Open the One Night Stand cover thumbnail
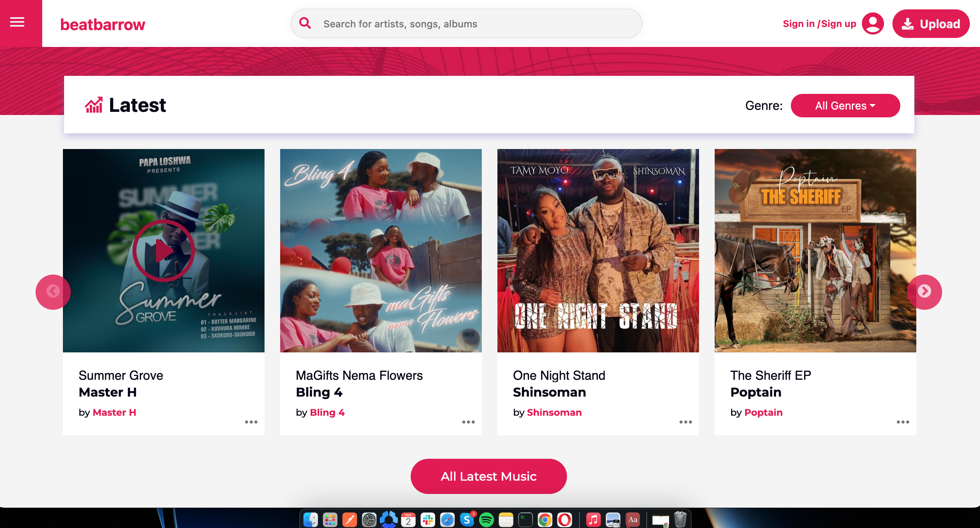Viewport: 980px width, 528px height. pos(598,250)
